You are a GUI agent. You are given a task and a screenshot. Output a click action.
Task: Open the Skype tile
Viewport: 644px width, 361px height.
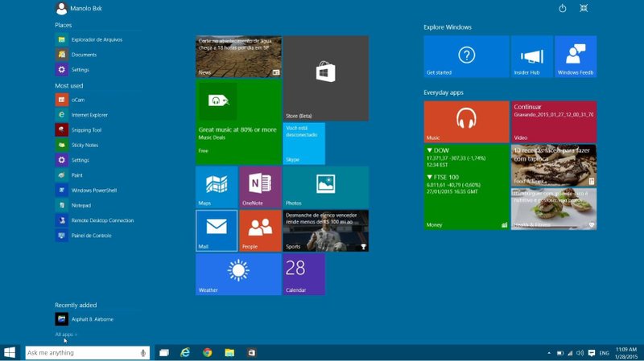tap(304, 143)
